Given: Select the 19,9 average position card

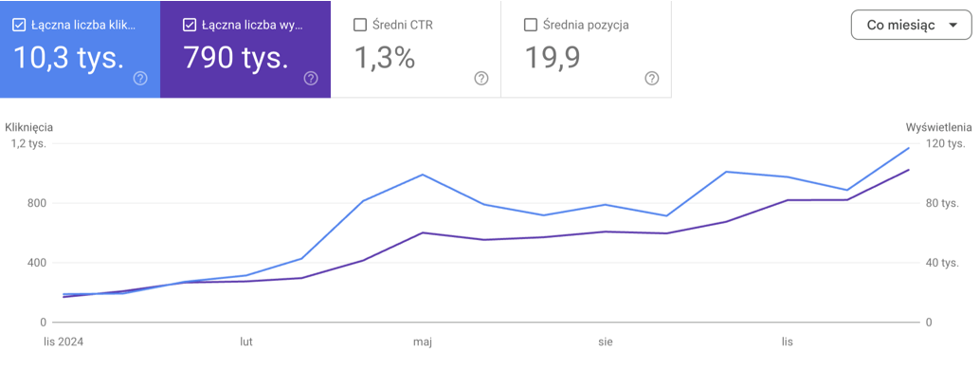Looking at the screenshot, I should [x=587, y=49].
